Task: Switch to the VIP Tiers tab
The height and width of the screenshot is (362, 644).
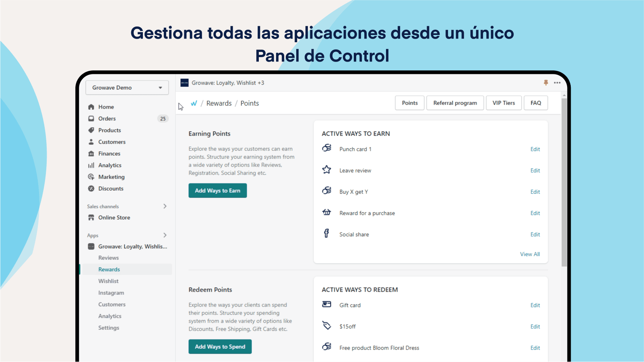Action: click(504, 103)
